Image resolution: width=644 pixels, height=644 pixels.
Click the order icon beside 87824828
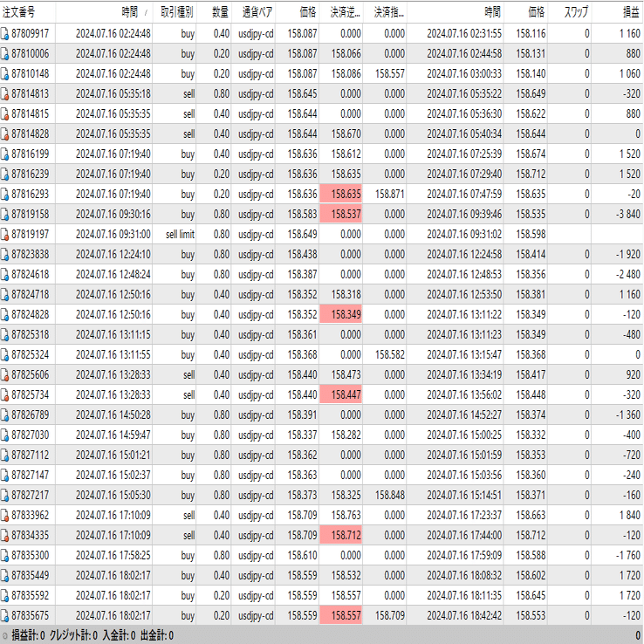[4, 315]
